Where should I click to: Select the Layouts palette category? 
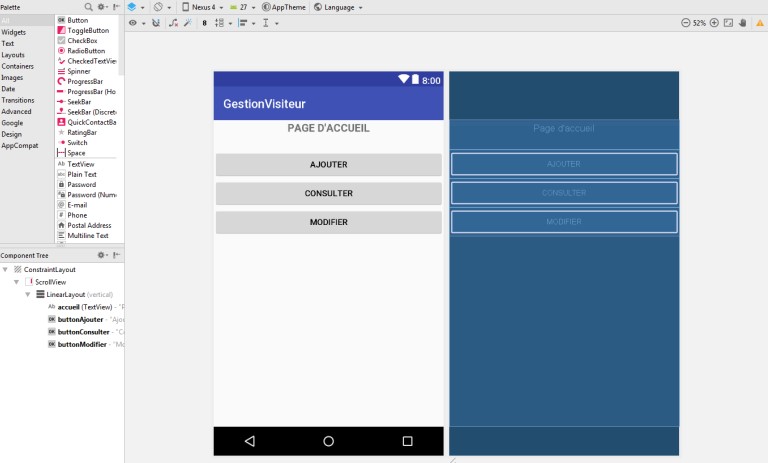13,55
